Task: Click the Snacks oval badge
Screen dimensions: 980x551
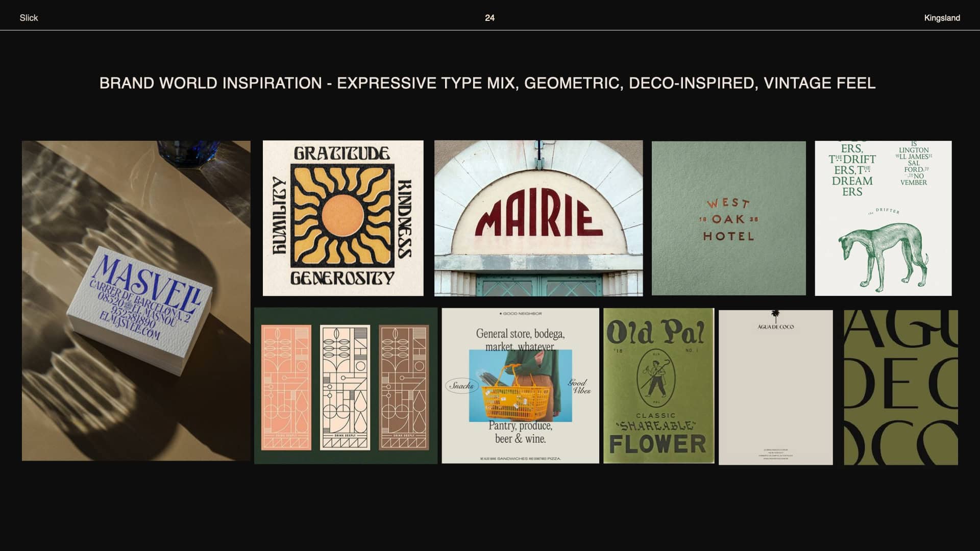Action: [461, 386]
